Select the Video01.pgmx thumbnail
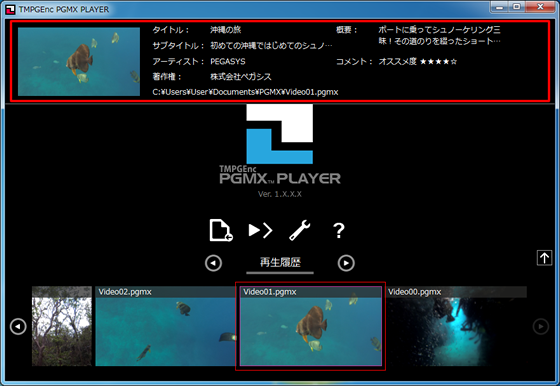The width and height of the screenshot is (560, 386). [311, 326]
